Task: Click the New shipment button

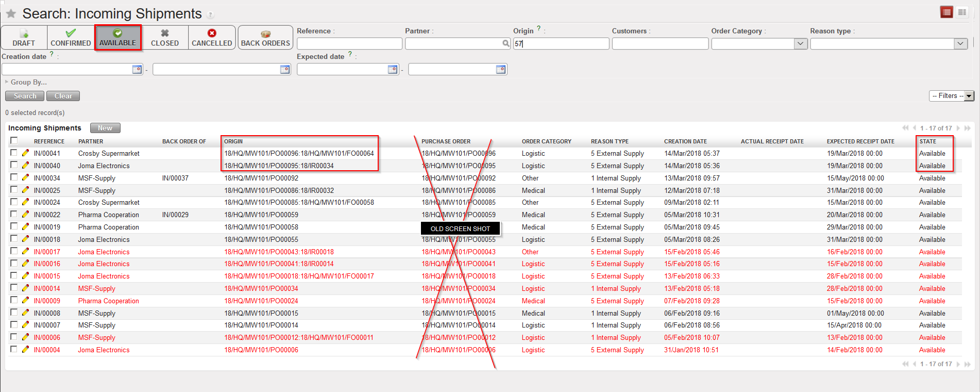Action: (105, 128)
